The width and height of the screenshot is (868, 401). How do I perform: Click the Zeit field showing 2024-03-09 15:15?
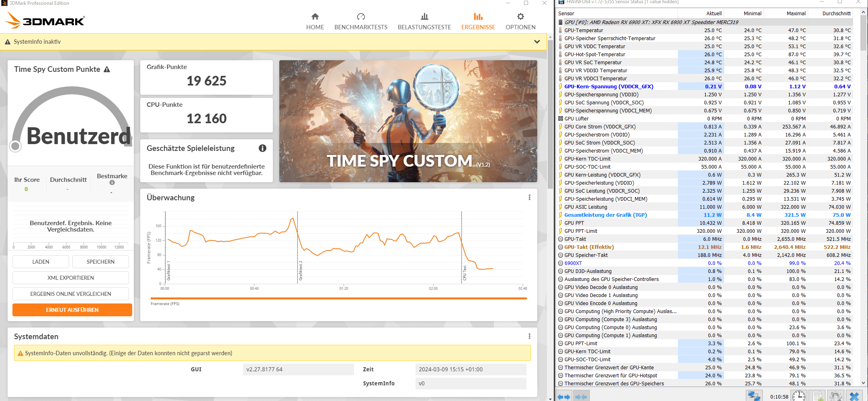471,369
